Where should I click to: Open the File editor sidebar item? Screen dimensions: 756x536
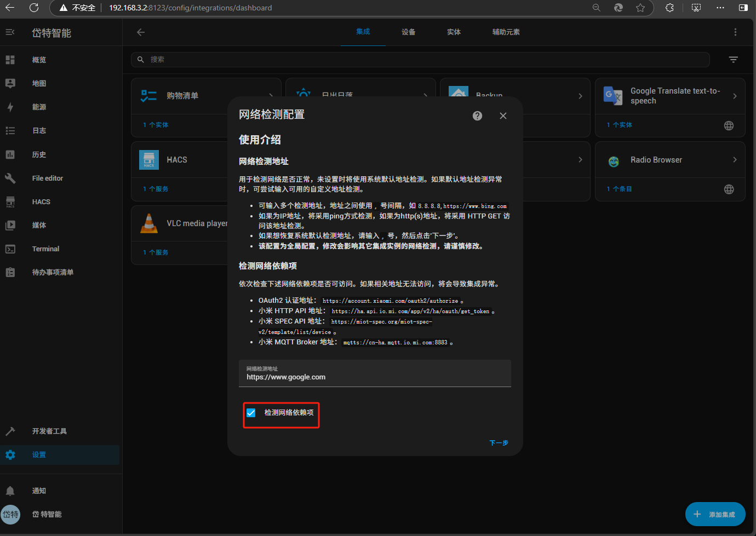pyautogui.click(x=47, y=178)
